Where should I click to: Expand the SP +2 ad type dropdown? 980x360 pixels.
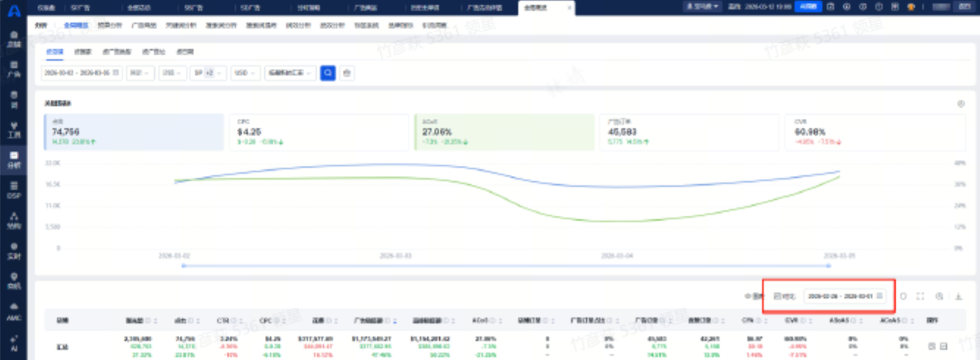point(208,73)
